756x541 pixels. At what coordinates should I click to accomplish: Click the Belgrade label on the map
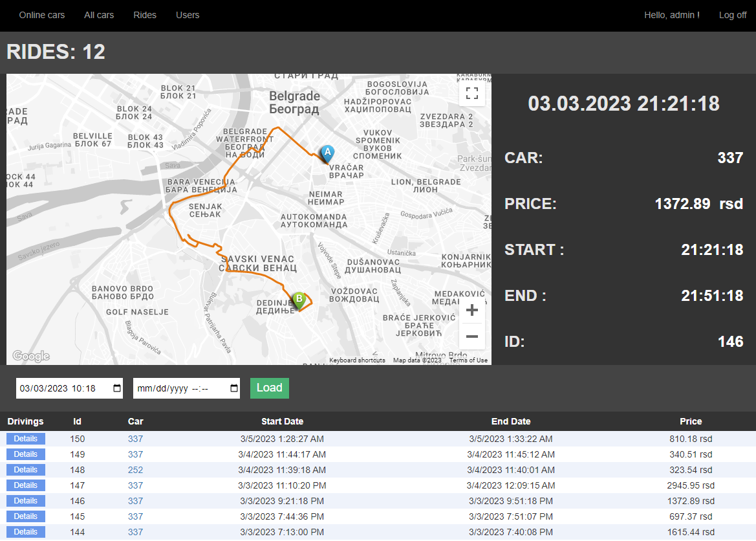coord(295,102)
